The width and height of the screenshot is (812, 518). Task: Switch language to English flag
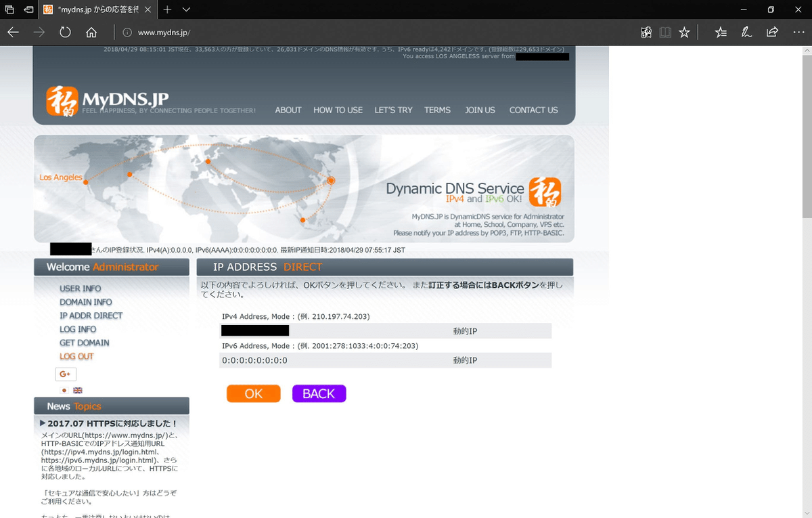point(78,391)
